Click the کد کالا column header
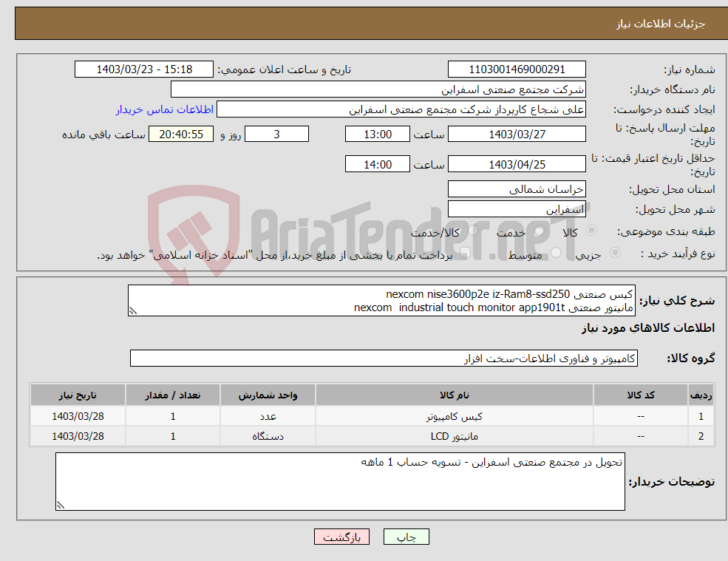The image size is (728, 561). (x=641, y=395)
